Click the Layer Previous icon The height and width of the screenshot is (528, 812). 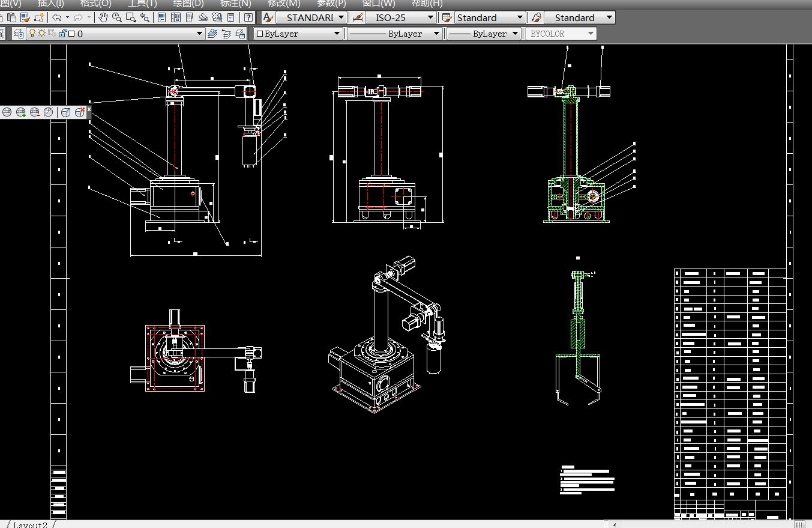226,34
